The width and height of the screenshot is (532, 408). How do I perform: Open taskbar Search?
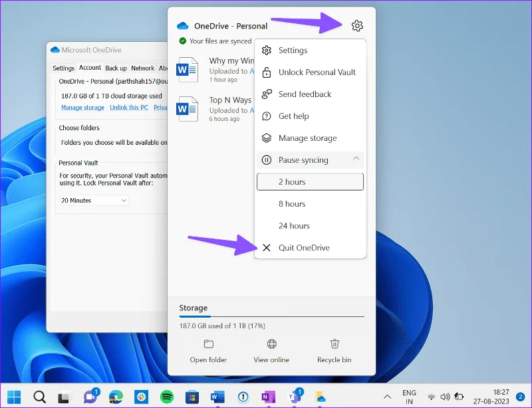(40, 397)
